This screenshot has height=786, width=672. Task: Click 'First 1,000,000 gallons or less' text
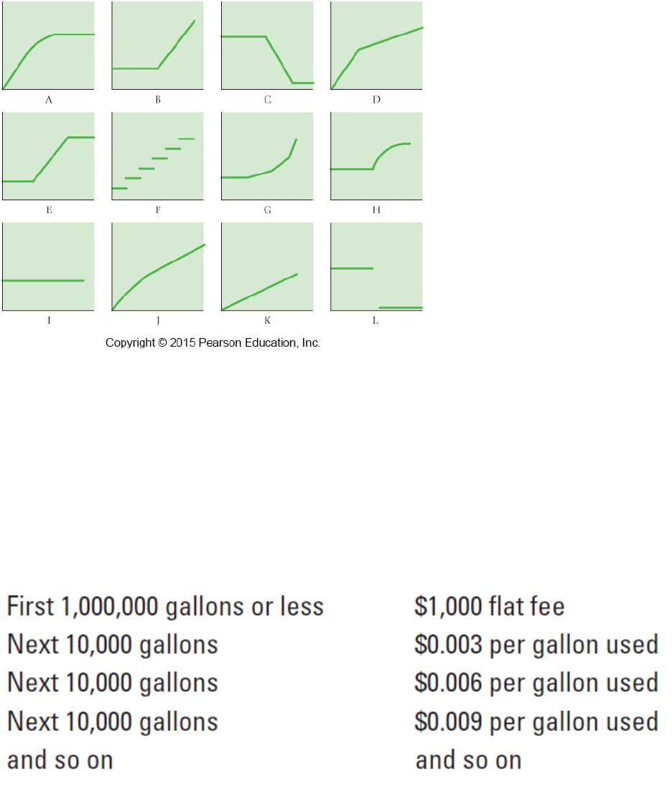[x=165, y=606]
